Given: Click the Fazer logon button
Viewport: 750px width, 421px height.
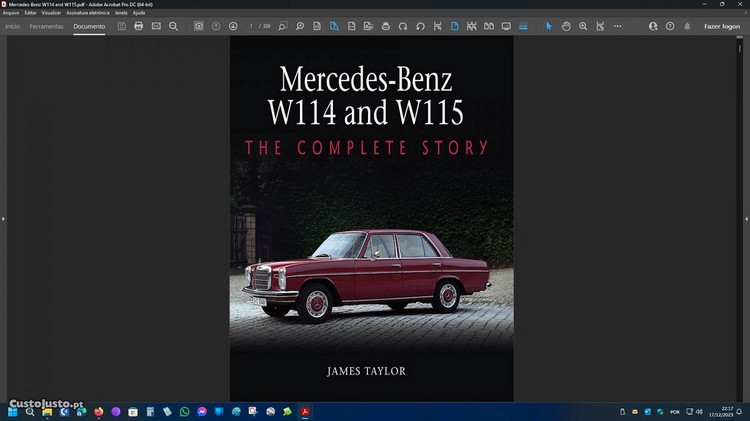Looking at the screenshot, I should point(721,26).
